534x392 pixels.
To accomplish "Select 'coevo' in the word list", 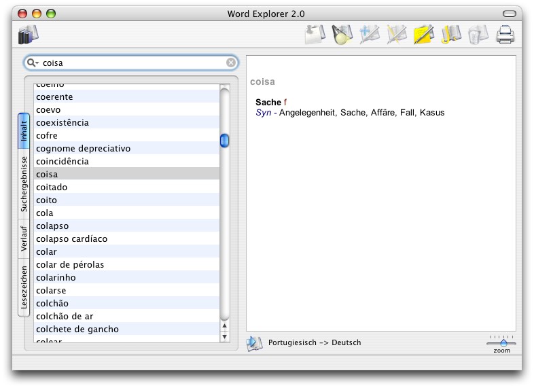I will pos(126,109).
